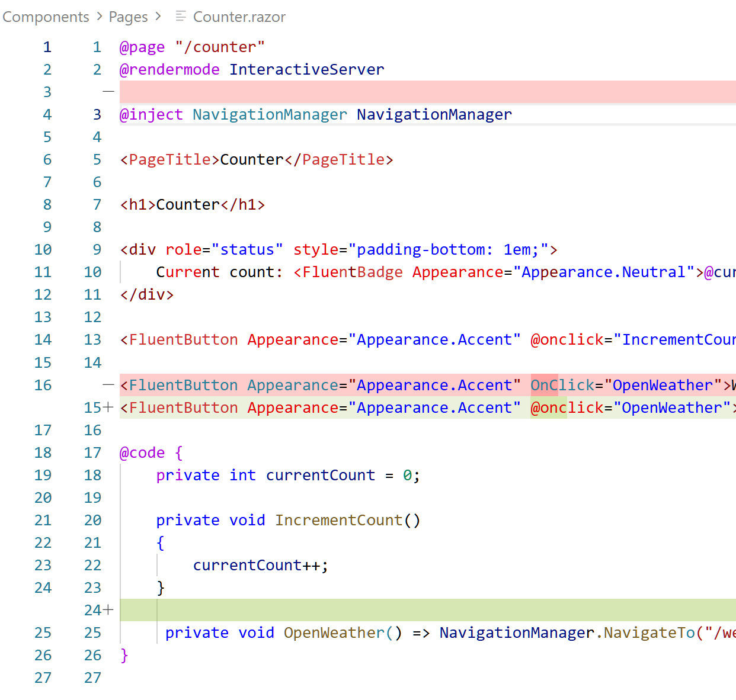736x700 pixels.
Task: Click the deleted blank line highlighted red
Action: 428,92
